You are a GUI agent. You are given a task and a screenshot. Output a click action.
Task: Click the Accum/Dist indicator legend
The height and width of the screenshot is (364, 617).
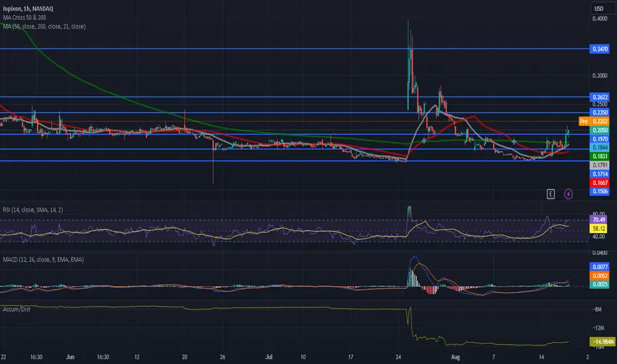coord(17,309)
